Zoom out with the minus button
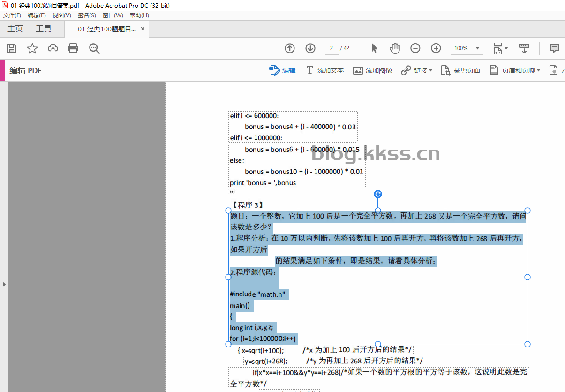Viewport: 565px width, 392px height. click(x=415, y=48)
